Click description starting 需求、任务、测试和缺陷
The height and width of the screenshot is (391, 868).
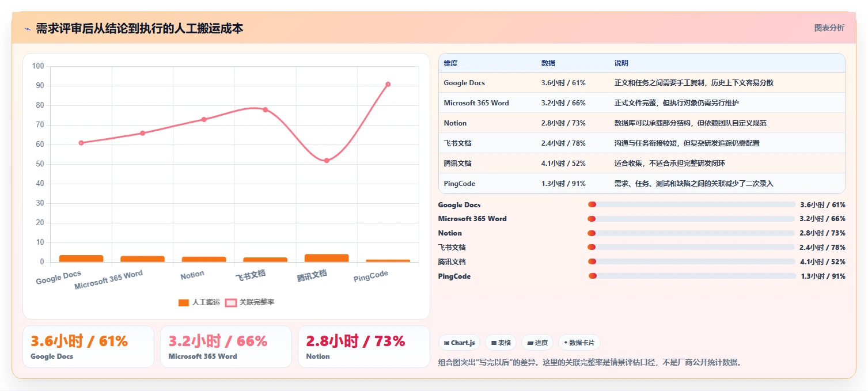[x=693, y=184]
